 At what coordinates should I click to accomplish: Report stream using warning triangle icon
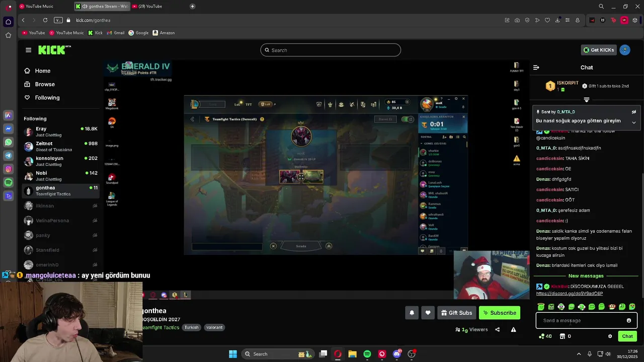coord(513,329)
